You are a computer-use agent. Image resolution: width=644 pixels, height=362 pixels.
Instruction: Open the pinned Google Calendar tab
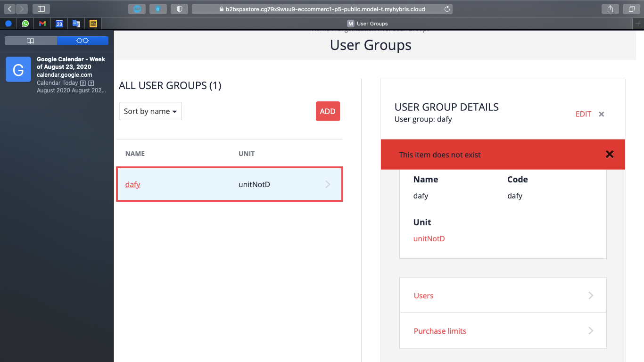(x=59, y=24)
